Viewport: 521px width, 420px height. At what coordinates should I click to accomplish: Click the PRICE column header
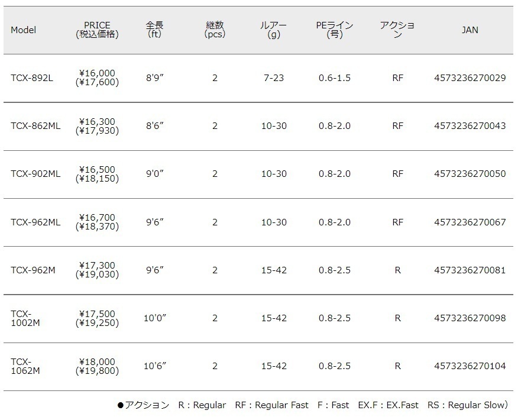[97, 30]
